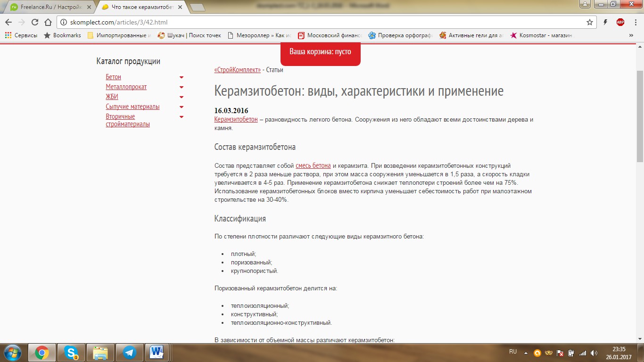The image size is (644, 362).
Task: Click the lightning bolt extension icon
Action: 606,22
